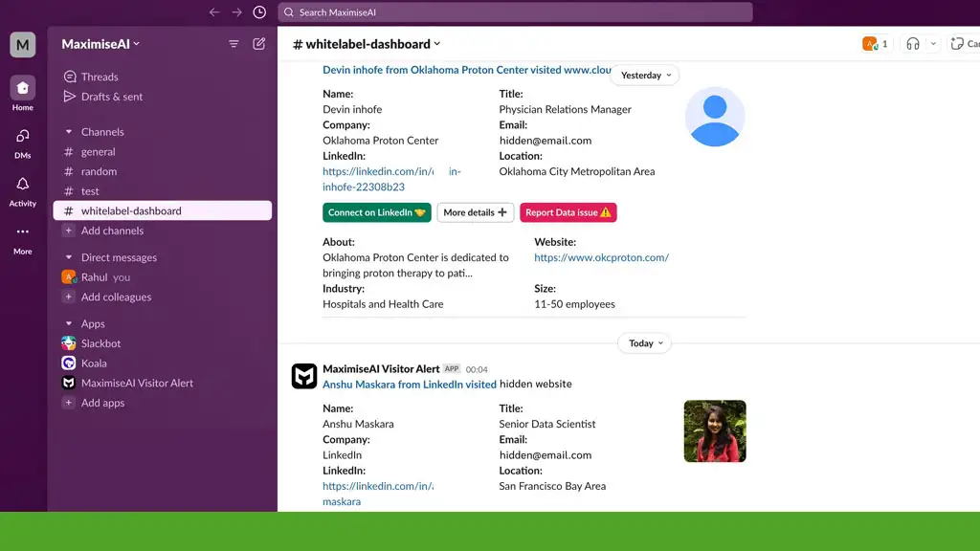Viewport: 980px width, 551px height.
Task: Open the MaximiseAI Visitor Alert sender name
Action: pyautogui.click(x=381, y=368)
